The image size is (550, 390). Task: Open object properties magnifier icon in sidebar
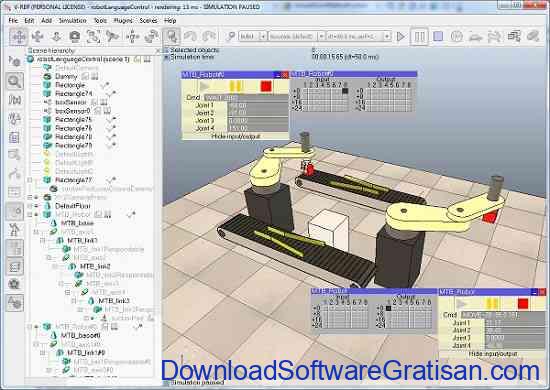[14, 81]
